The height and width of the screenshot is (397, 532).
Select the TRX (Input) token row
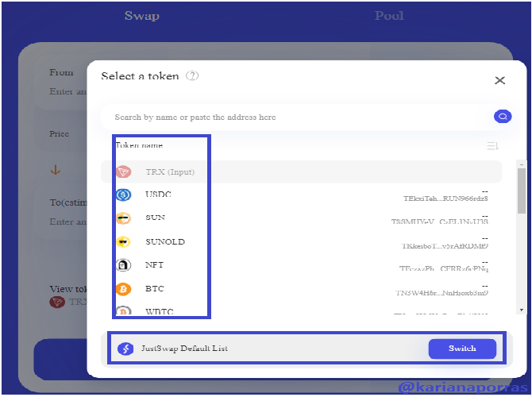point(301,172)
